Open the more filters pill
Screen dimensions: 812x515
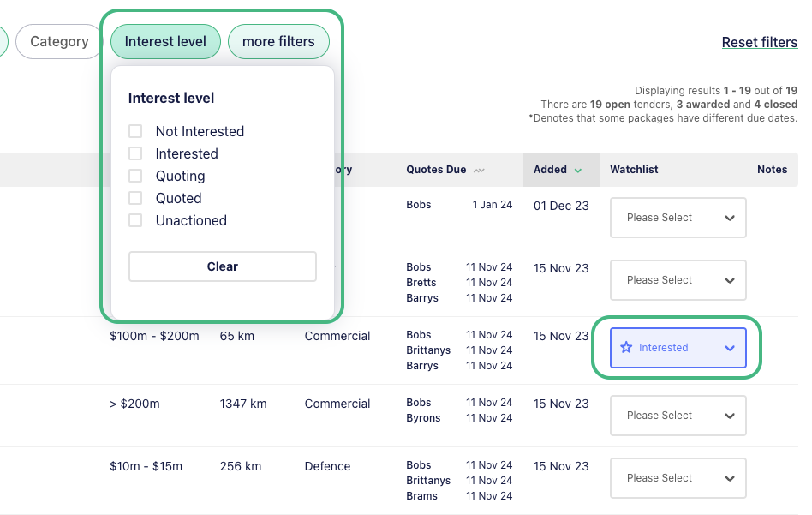tap(278, 41)
